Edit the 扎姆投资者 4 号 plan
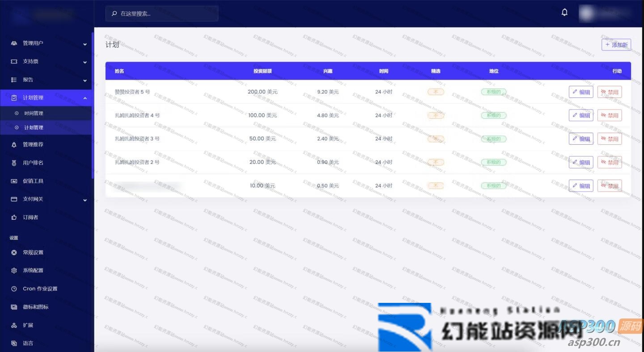The height and width of the screenshot is (352, 644). click(x=580, y=115)
